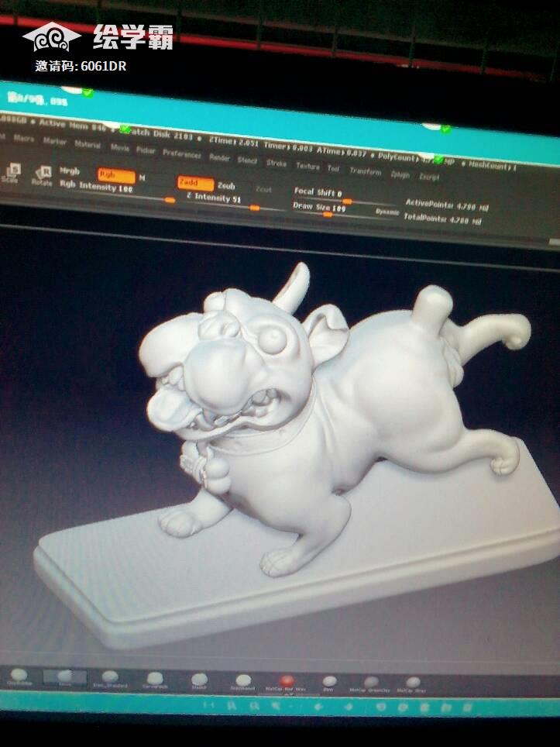Open the Stroke menu

click(277, 164)
